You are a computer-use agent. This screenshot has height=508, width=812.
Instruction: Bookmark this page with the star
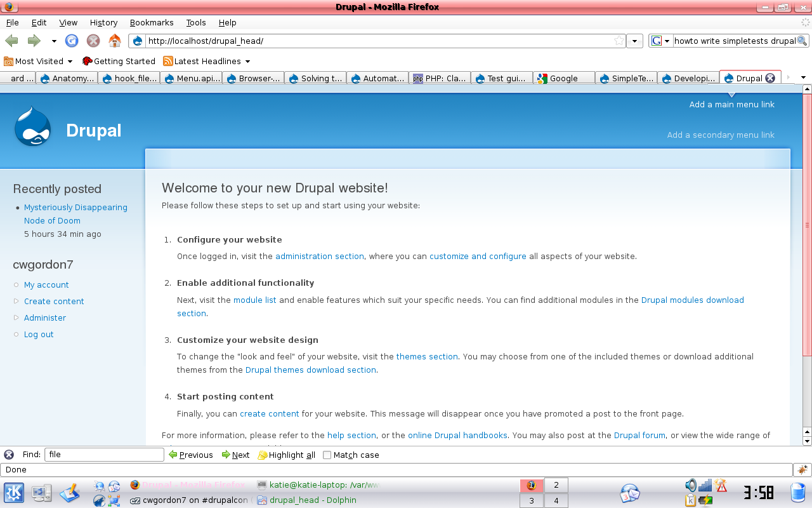point(619,41)
